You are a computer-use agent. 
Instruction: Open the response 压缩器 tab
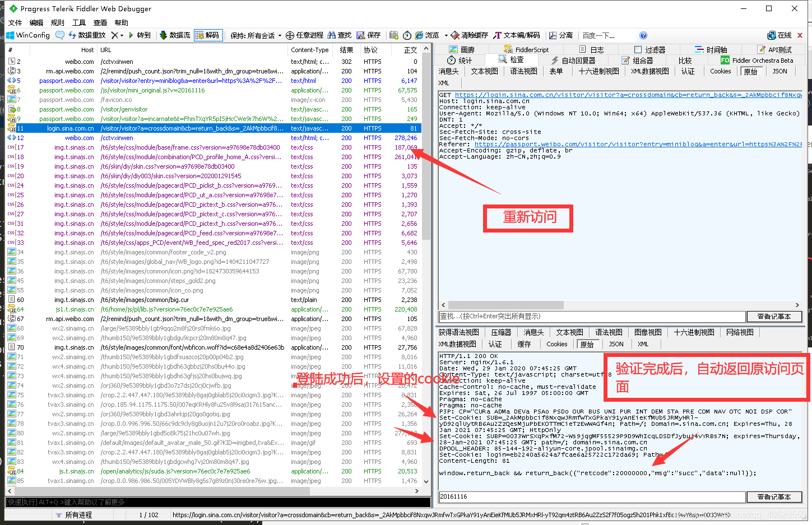click(x=501, y=332)
